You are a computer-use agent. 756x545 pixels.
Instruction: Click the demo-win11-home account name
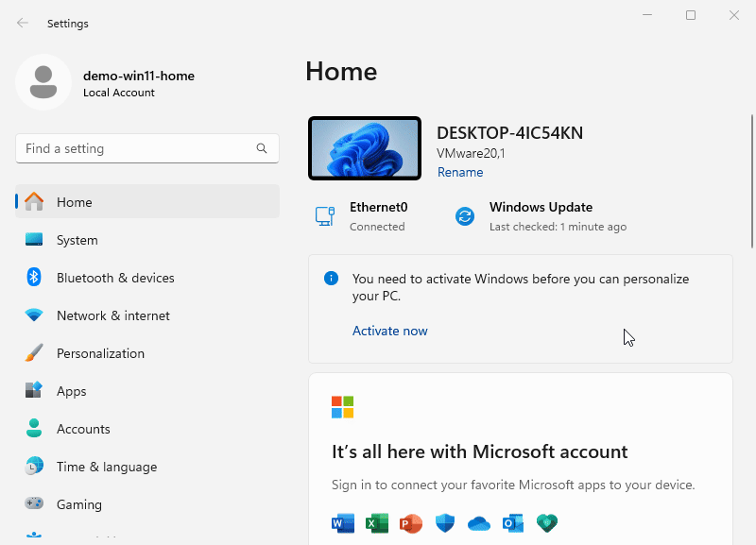pyautogui.click(x=139, y=76)
